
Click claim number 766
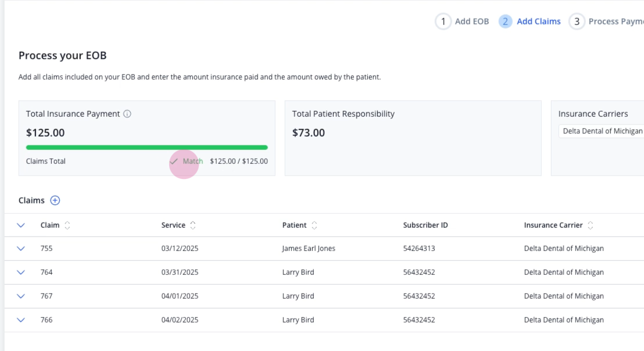(x=46, y=320)
